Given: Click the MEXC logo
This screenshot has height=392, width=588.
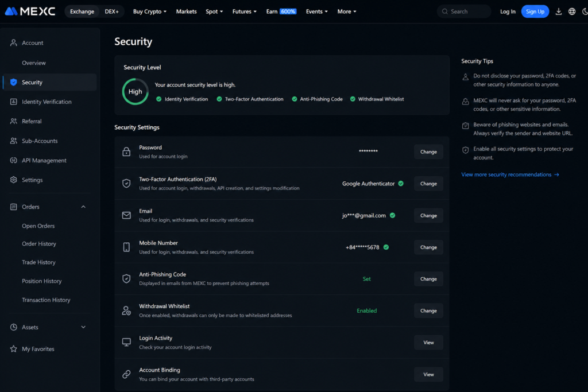Looking at the screenshot, I should 30,11.
